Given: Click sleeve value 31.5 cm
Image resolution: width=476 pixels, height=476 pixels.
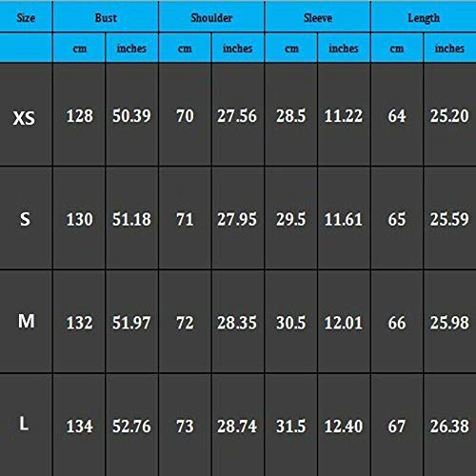Looking at the screenshot, I should pyautogui.click(x=291, y=426).
